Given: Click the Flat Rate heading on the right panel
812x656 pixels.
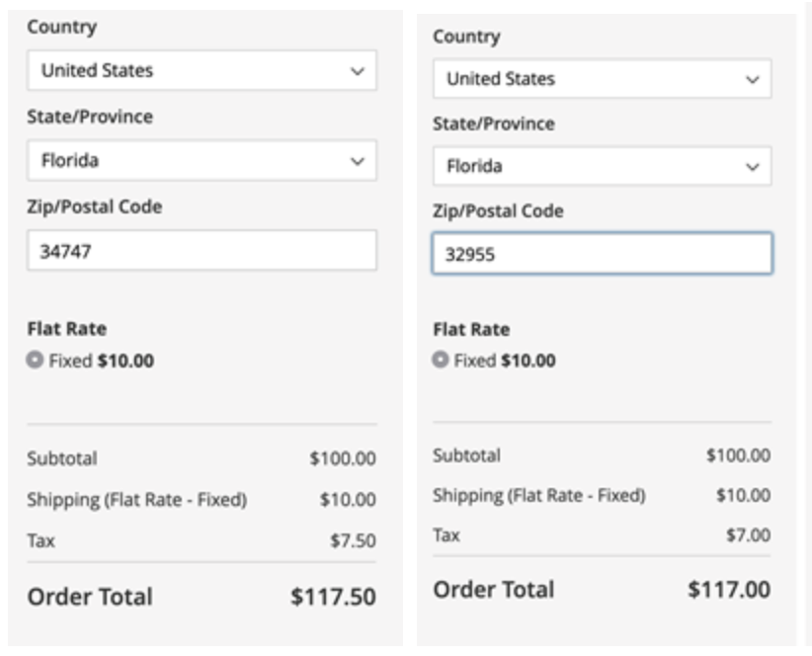Looking at the screenshot, I should pos(463,329).
